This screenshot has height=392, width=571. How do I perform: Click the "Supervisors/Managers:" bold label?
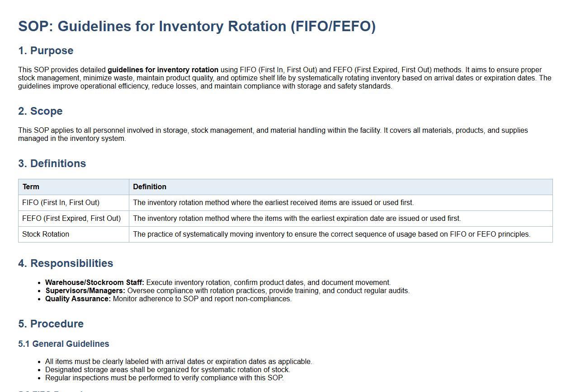point(85,291)
